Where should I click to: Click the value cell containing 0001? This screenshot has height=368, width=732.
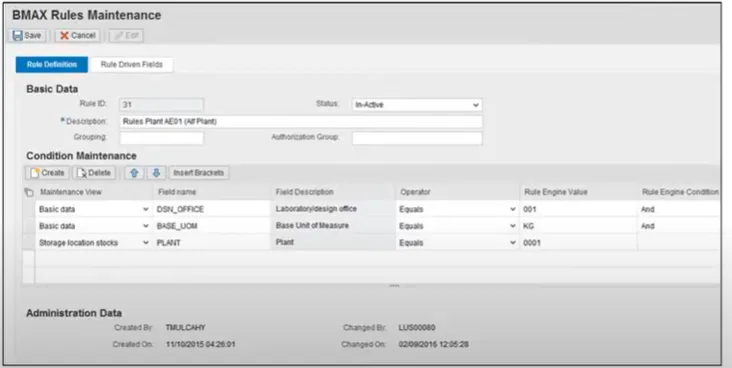click(579, 243)
